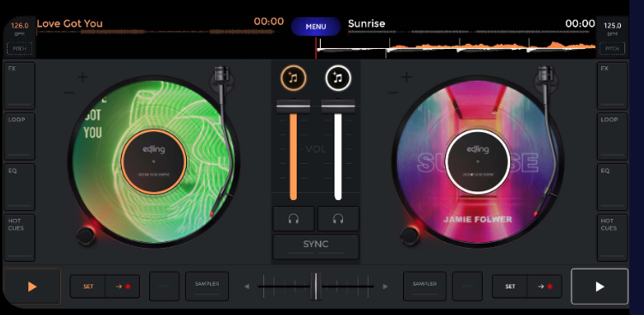This screenshot has width=644, height=315.
Task: Click the SYNC button
Action: [316, 246]
